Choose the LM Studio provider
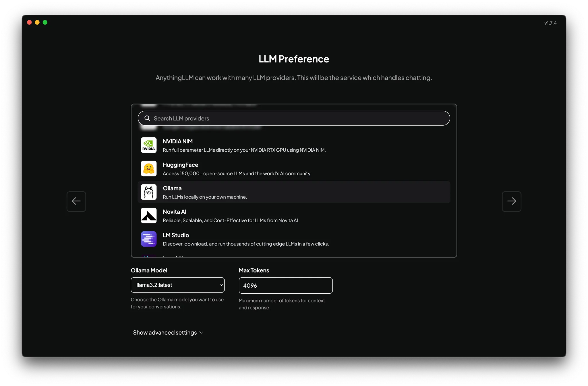 coord(245,239)
